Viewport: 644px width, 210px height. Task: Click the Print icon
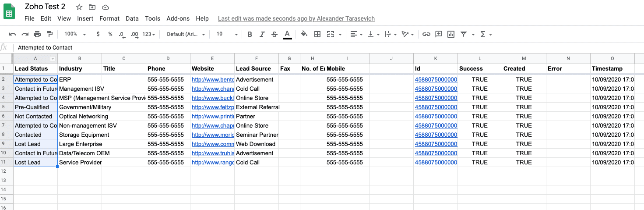point(37,34)
